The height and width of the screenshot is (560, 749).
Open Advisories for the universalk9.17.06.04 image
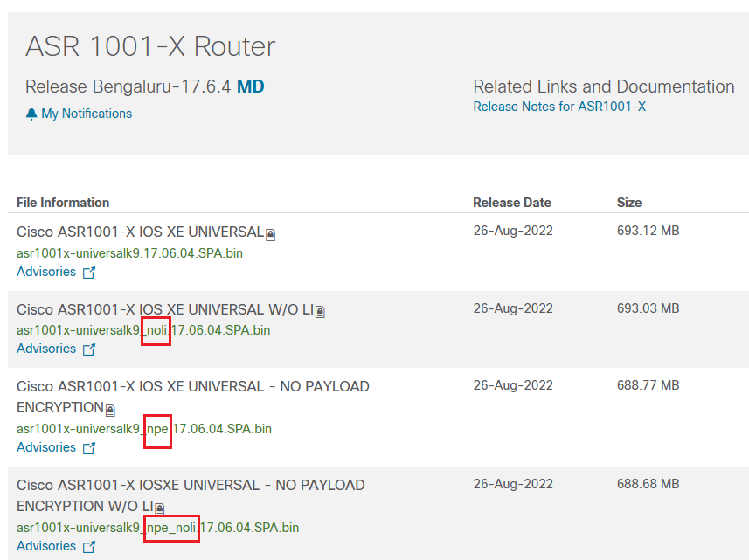(x=46, y=272)
